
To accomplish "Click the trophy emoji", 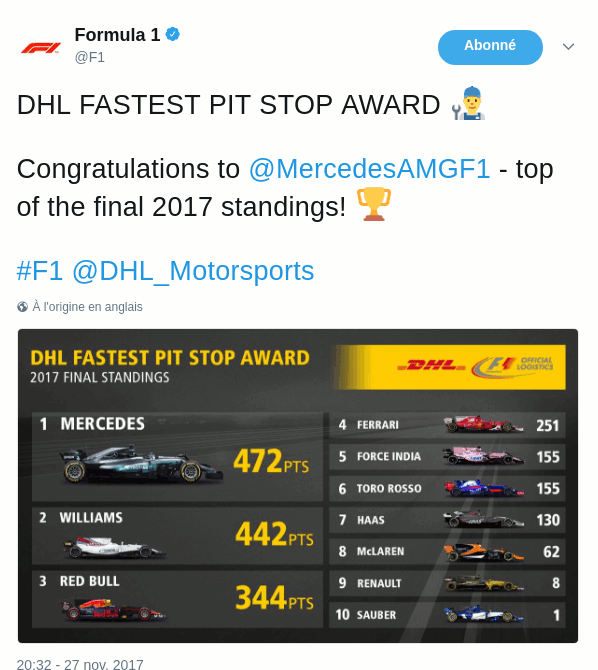I will tap(374, 204).
